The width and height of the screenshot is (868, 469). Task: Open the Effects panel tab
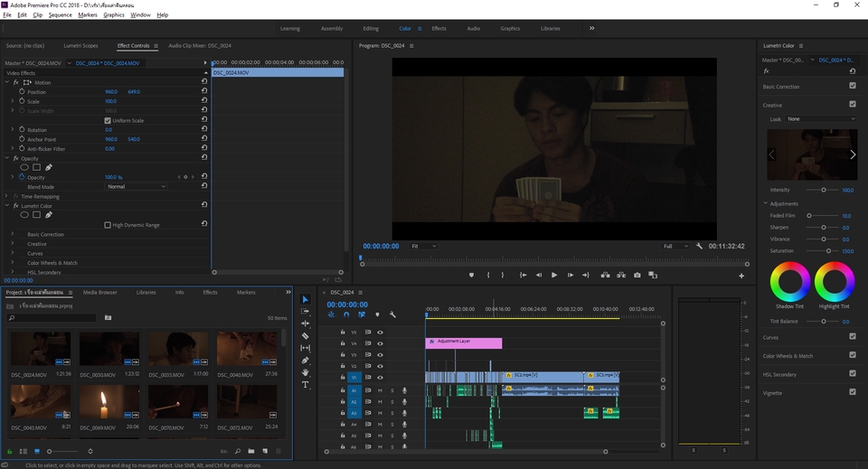pos(210,292)
